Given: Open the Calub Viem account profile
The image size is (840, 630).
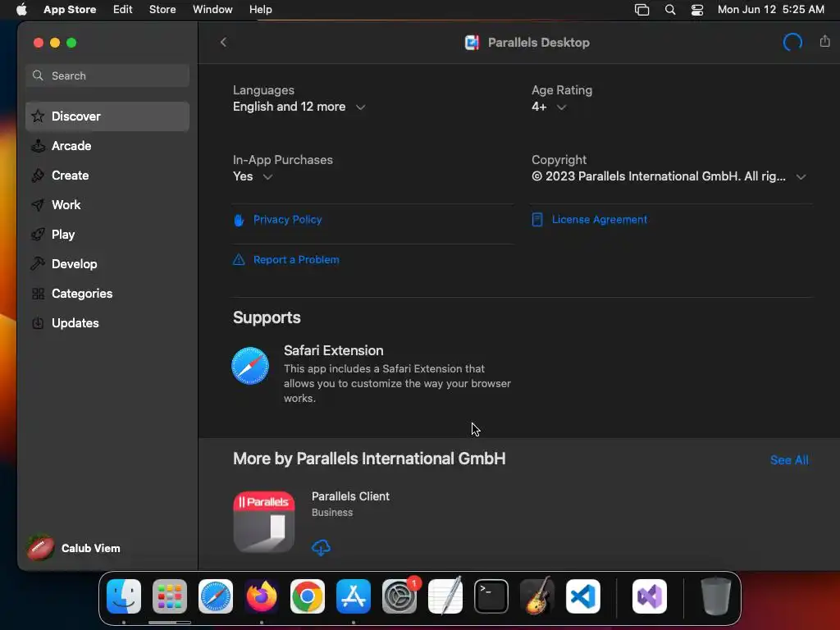Looking at the screenshot, I should click(x=75, y=548).
